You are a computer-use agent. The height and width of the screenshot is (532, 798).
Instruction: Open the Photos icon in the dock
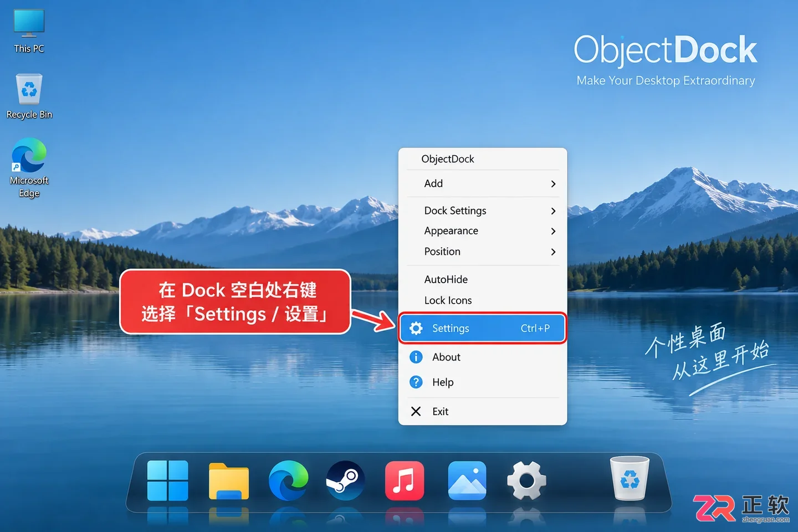tap(467, 480)
